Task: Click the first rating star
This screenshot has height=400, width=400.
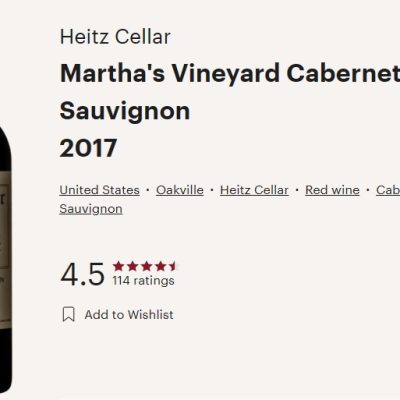Action: 118,266
